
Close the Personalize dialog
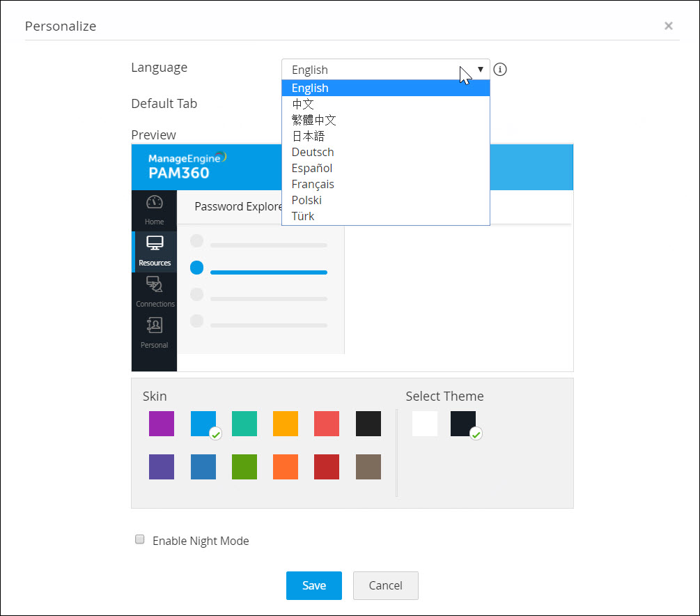[x=668, y=26]
